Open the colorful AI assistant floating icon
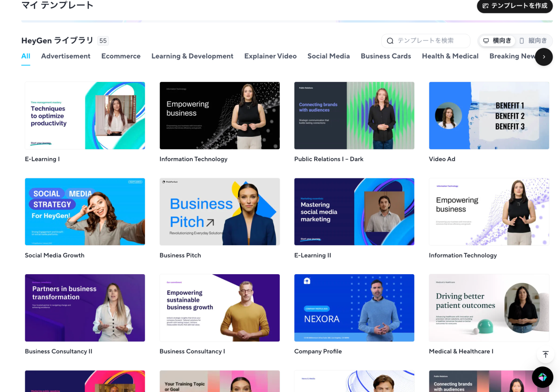 coord(542,377)
